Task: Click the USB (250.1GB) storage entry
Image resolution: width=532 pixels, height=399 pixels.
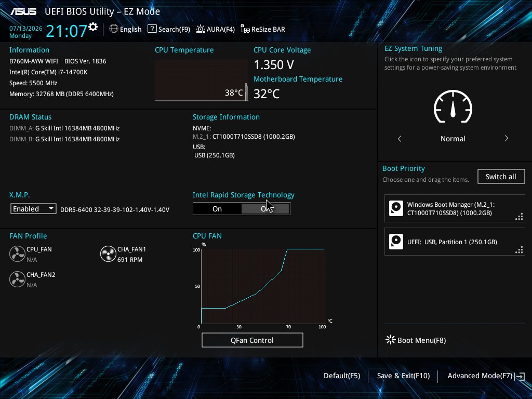Action: point(215,155)
